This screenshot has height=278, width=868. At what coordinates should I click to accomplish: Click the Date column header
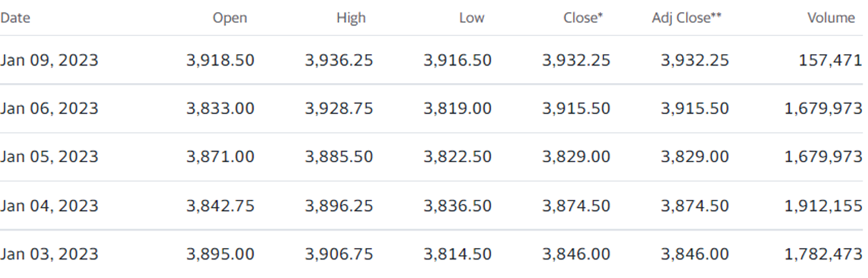(x=15, y=18)
